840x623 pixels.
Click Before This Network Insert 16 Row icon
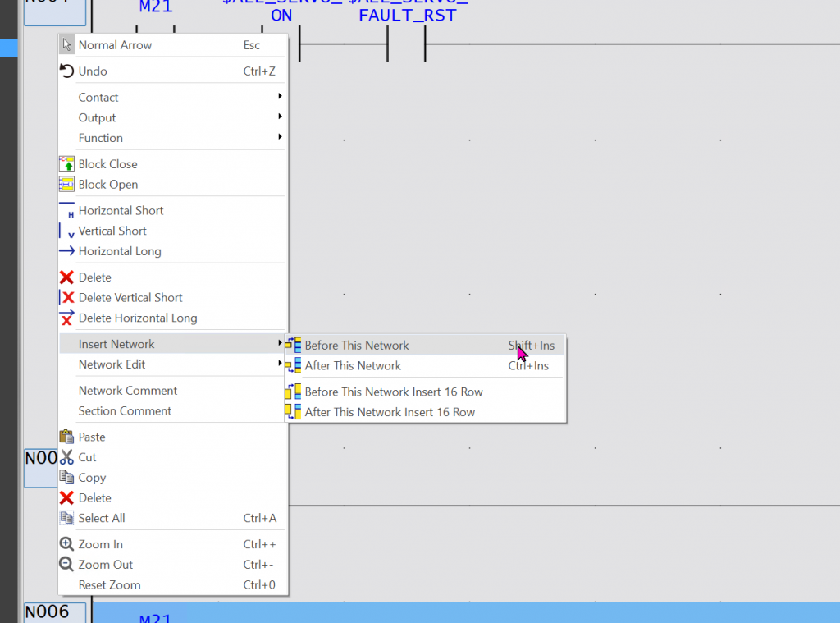click(x=293, y=392)
